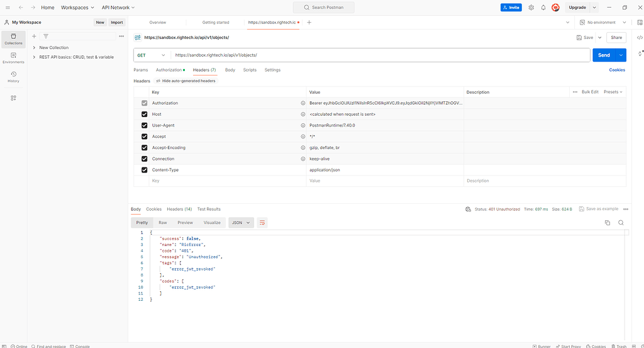This screenshot has width=644, height=348.
Task: Uncheck the User-Agent header checkbox
Action: (145, 125)
